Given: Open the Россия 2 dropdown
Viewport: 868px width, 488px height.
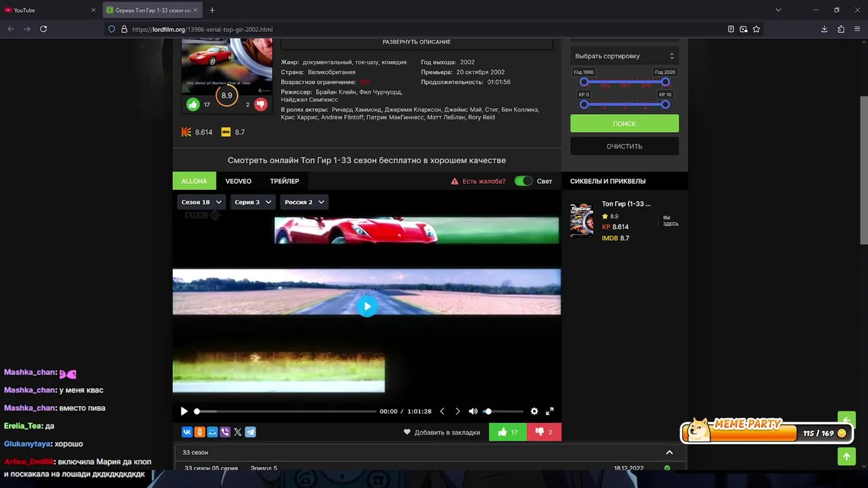Looking at the screenshot, I should [x=304, y=202].
